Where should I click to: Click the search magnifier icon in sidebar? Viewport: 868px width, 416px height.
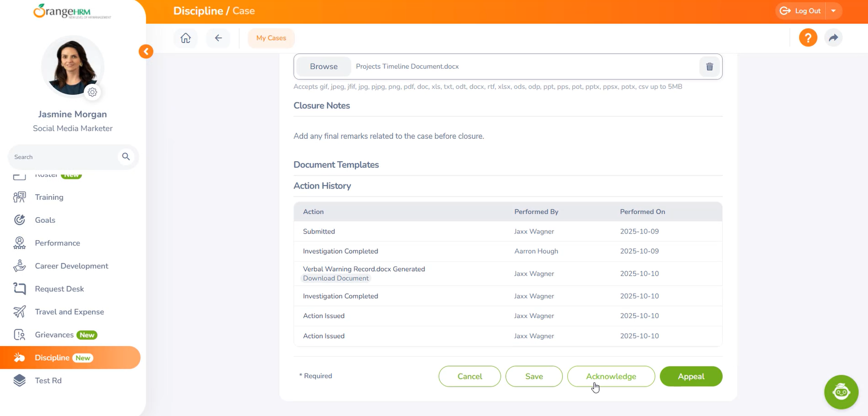click(x=126, y=157)
